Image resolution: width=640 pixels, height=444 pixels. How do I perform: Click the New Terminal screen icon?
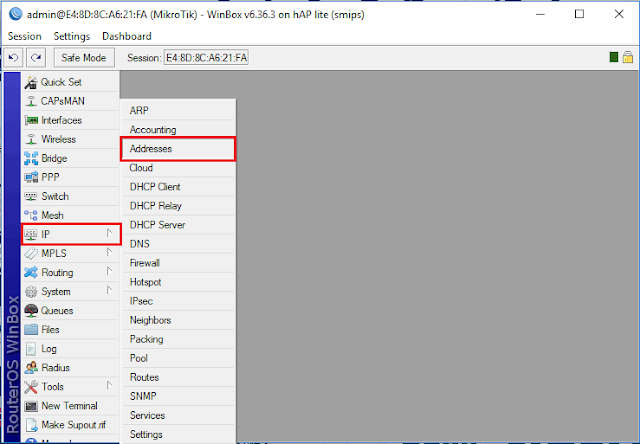coord(31,406)
